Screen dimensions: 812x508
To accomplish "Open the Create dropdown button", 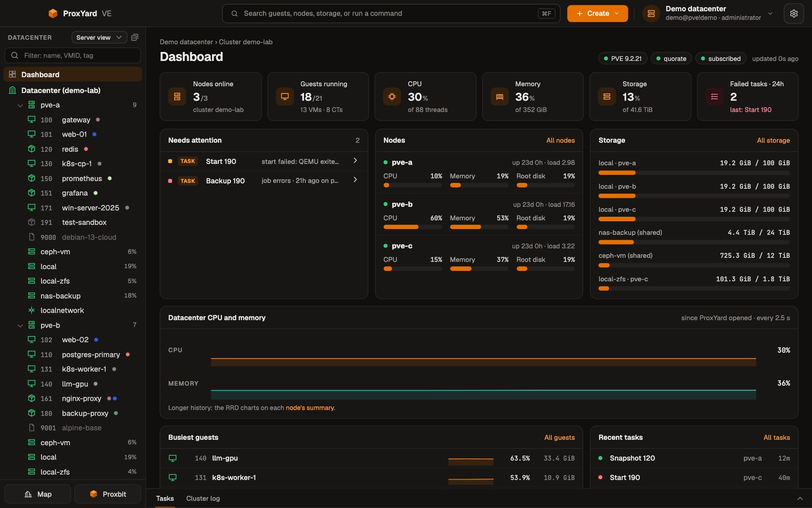I will coord(597,14).
